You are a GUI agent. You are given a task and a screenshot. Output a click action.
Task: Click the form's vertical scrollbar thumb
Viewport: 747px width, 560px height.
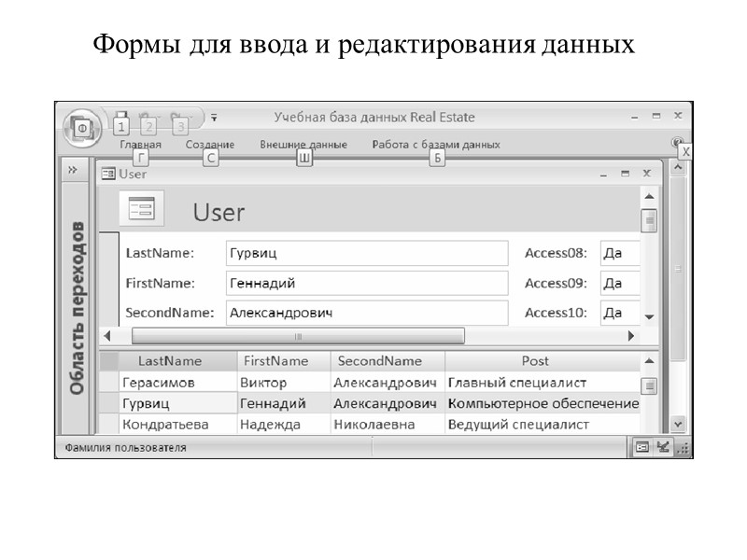tap(649, 220)
